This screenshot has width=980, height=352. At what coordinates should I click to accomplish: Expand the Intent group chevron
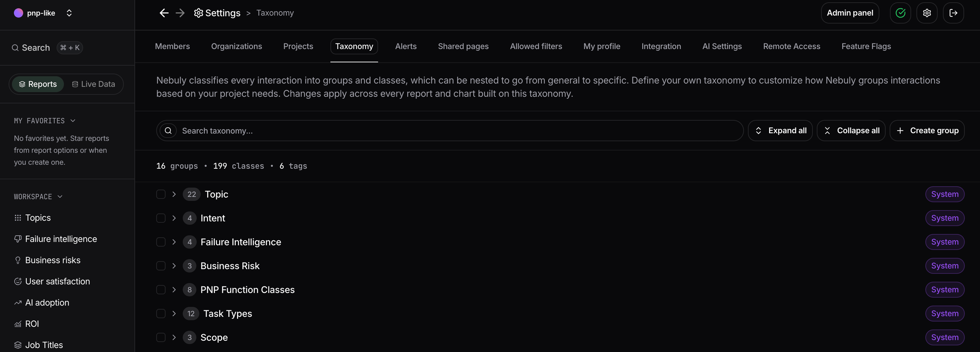pyautogui.click(x=174, y=218)
